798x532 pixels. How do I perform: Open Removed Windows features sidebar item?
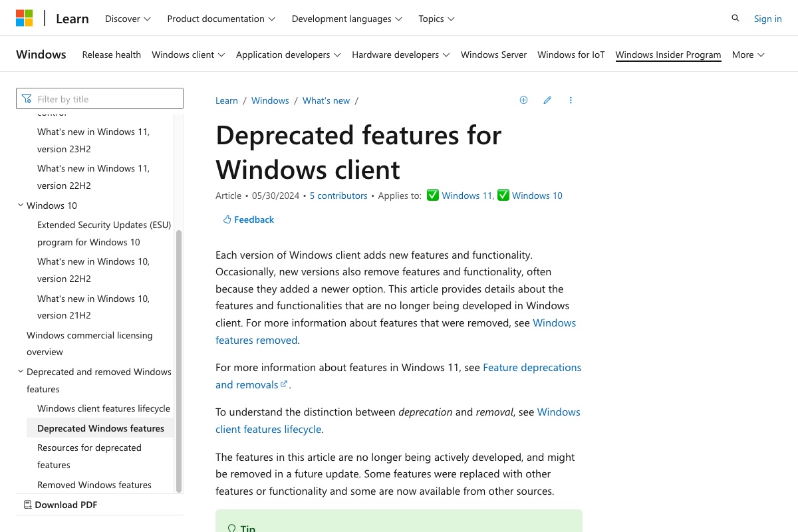pyautogui.click(x=94, y=485)
